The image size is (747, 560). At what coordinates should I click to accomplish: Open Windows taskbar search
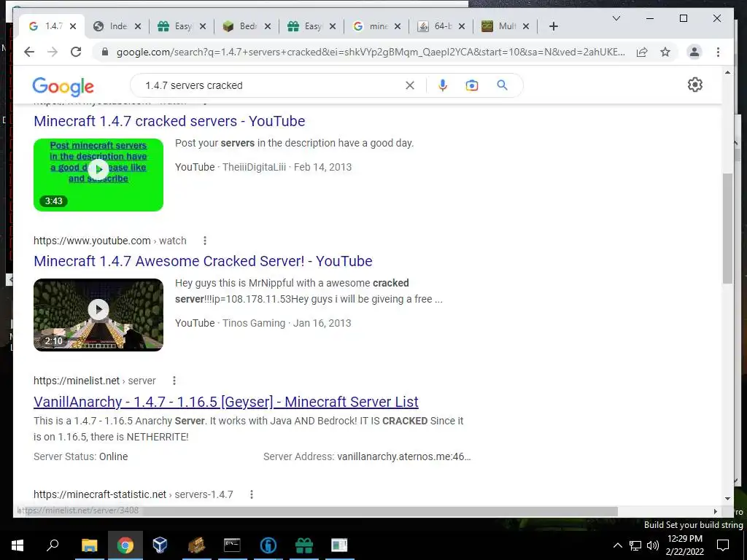coord(53,545)
